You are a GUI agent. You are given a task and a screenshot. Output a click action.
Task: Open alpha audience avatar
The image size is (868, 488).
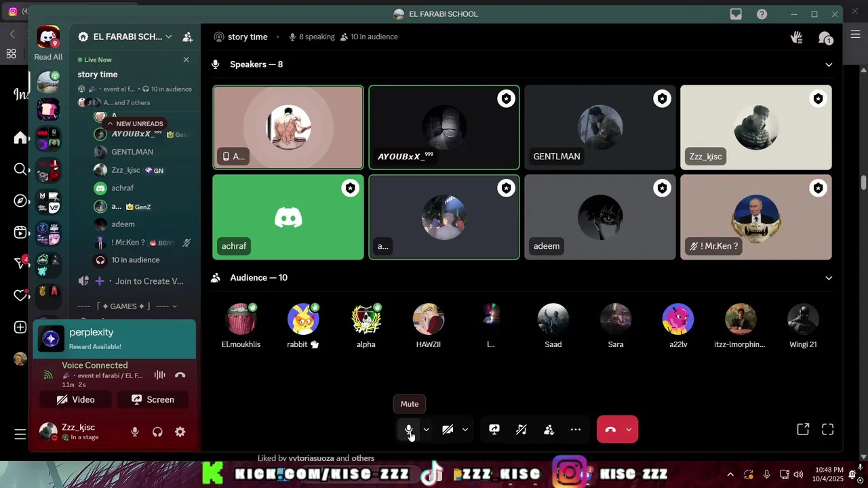click(366, 319)
